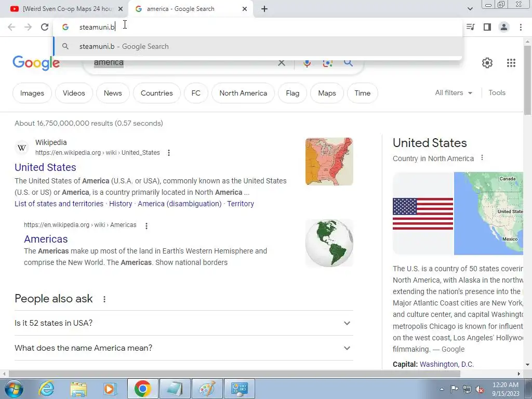Open Google quick settings gear
This screenshot has height=399, width=532.
487,63
